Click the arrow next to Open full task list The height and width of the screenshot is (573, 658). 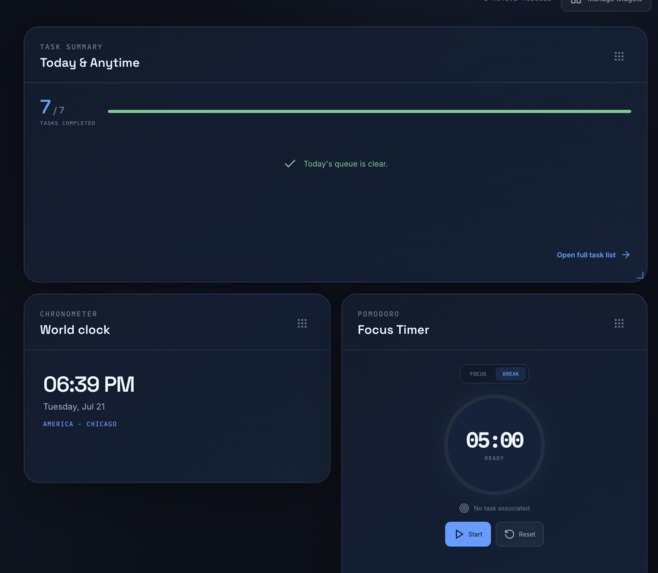point(626,255)
